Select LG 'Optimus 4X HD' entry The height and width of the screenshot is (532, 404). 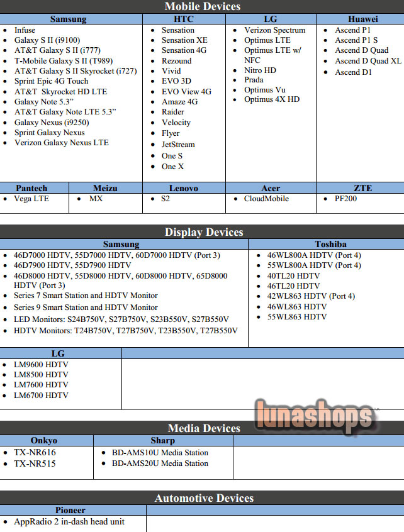pos(272,99)
